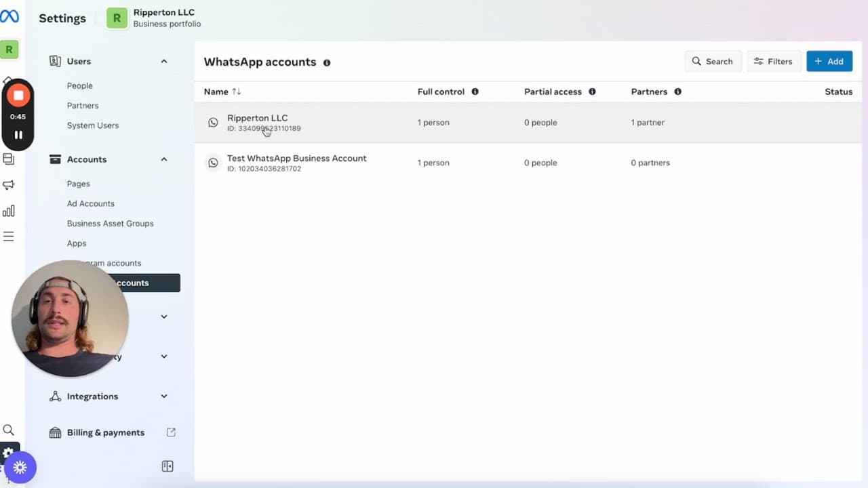Open Pages under Accounts
868x488 pixels.
tap(79, 184)
